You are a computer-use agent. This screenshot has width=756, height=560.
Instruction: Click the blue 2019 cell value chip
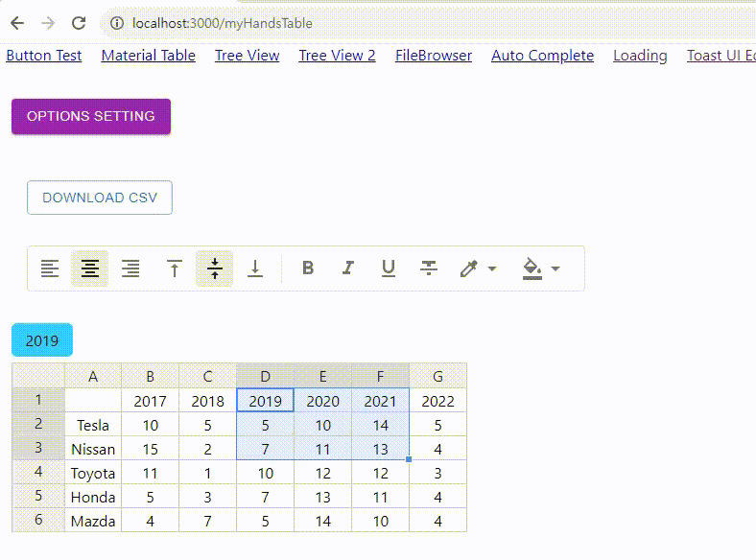click(x=42, y=340)
